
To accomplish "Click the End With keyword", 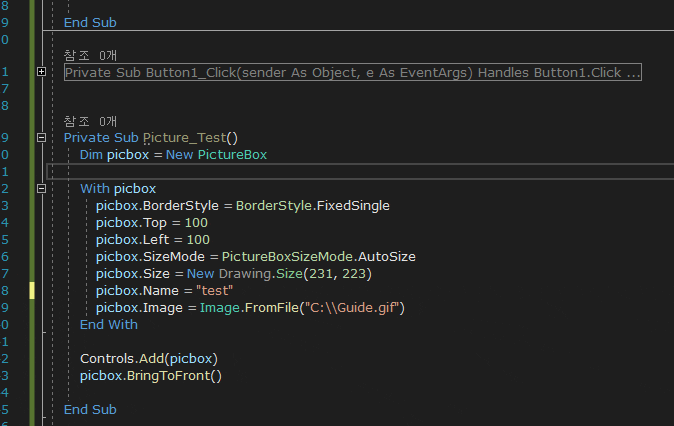I will 109,325.
